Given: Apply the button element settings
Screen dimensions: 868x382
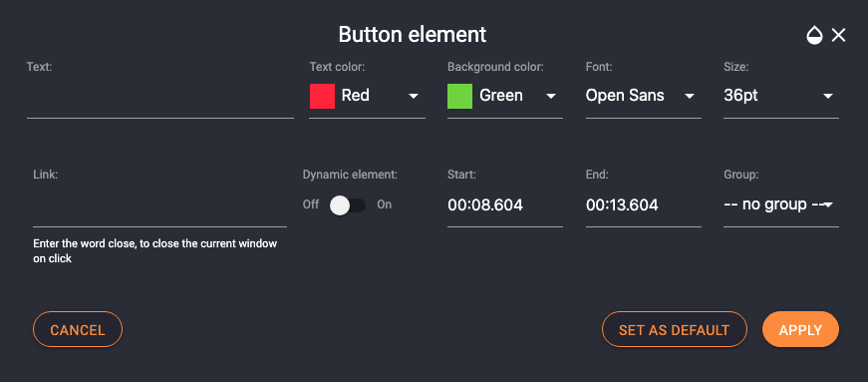Looking at the screenshot, I should pos(800,330).
